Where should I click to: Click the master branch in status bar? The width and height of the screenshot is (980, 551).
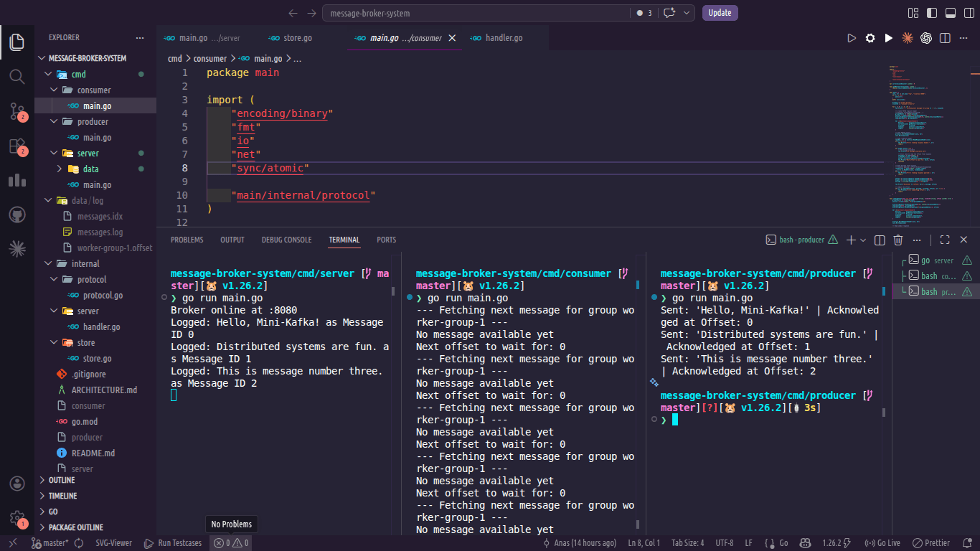pos(50,543)
